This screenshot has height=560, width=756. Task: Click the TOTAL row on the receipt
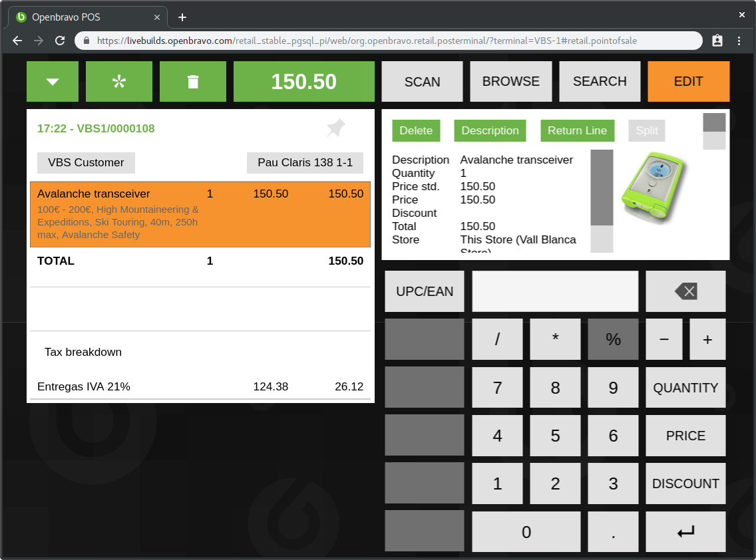(200, 261)
